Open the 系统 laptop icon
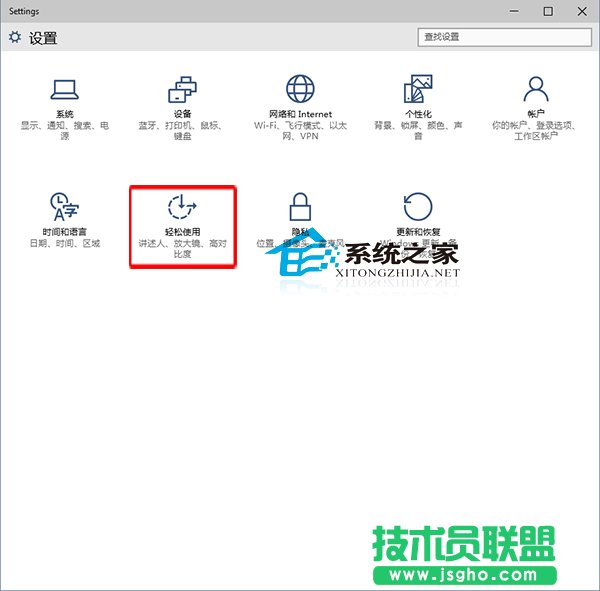The image size is (600, 591). (65, 90)
